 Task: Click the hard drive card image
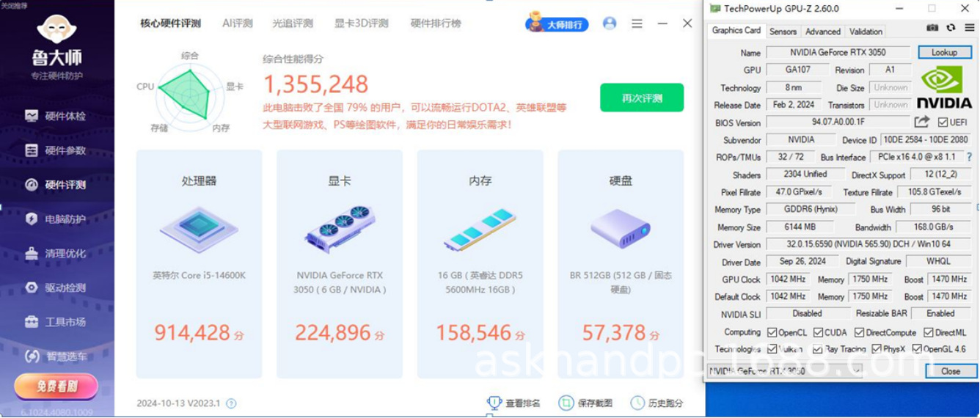pos(621,228)
